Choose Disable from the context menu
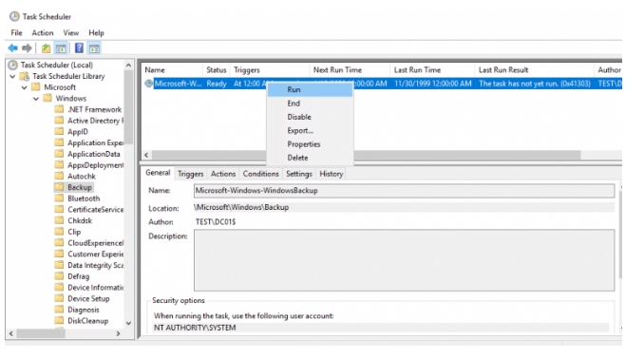 tap(310, 117)
